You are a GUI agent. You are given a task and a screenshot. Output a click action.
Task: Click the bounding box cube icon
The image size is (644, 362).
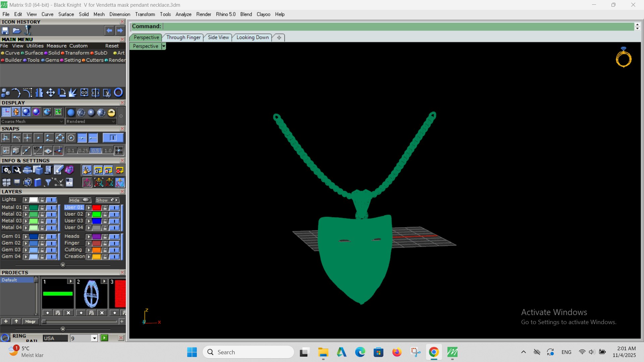pyautogui.click(x=27, y=182)
